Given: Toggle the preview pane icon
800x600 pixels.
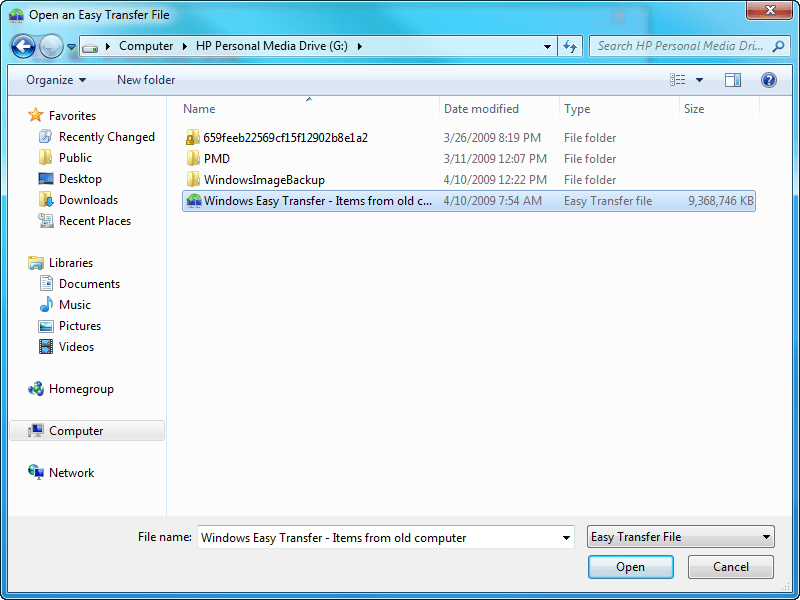Looking at the screenshot, I should coord(733,79).
